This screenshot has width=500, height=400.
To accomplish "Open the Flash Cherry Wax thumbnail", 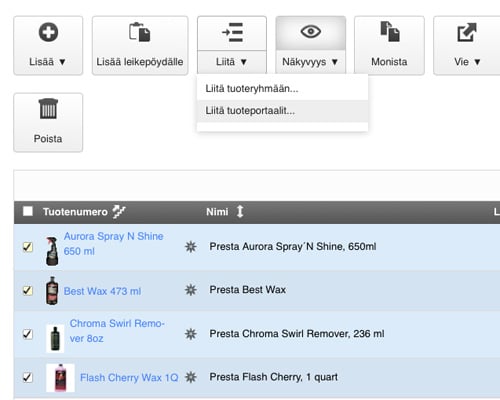I will click(x=60, y=378).
